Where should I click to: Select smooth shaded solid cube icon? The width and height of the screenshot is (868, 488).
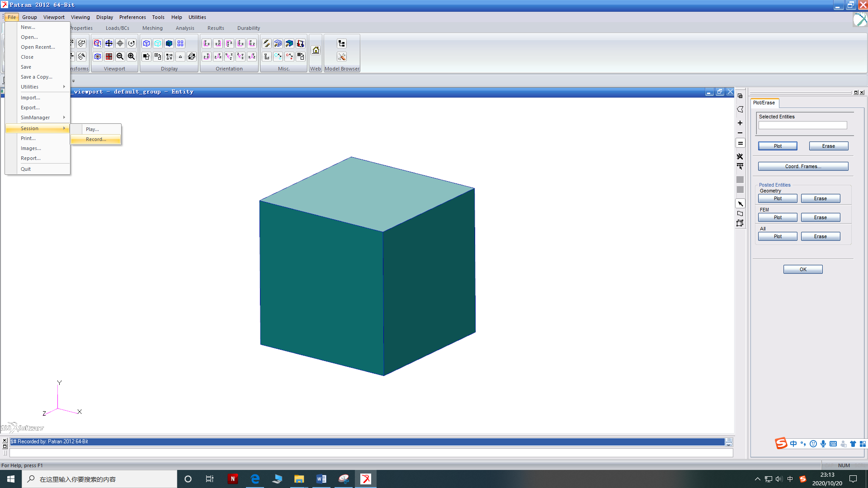169,43
